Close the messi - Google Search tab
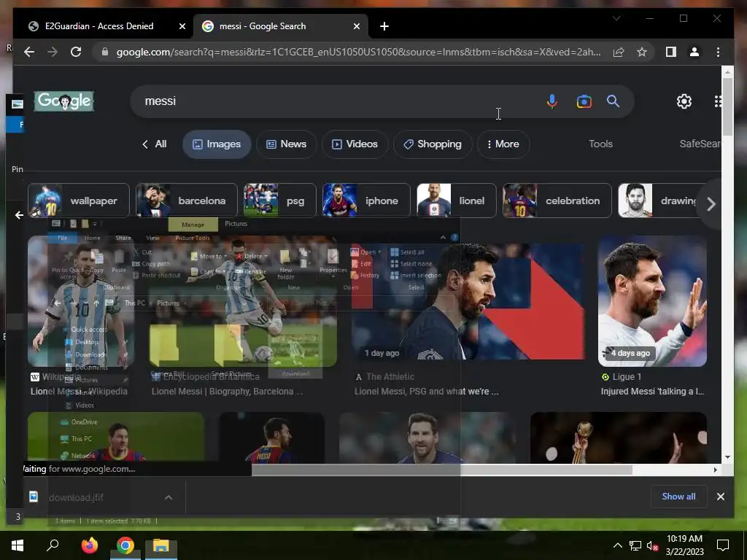The image size is (747, 560). coord(356,26)
